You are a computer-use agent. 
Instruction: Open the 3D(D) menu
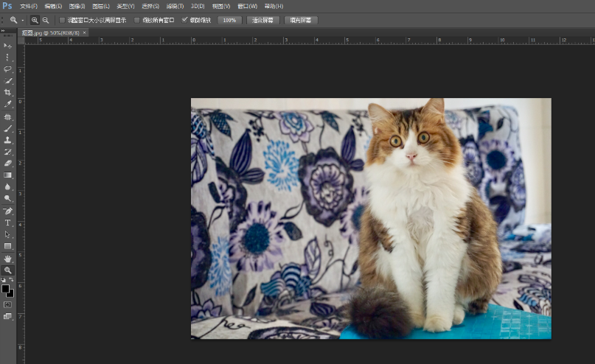tap(198, 6)
